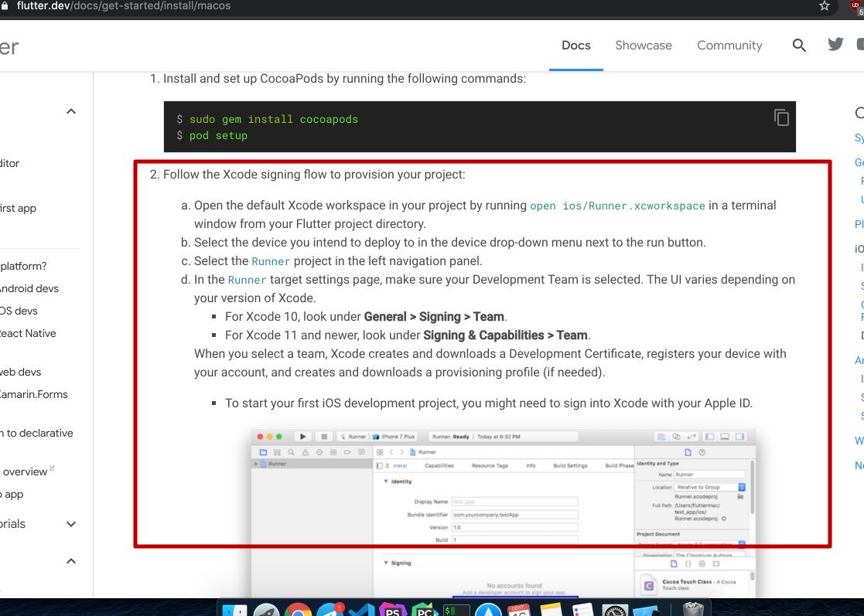
Task: Click bold 'General > Signing > Team' text
Action: click(434, 317)
